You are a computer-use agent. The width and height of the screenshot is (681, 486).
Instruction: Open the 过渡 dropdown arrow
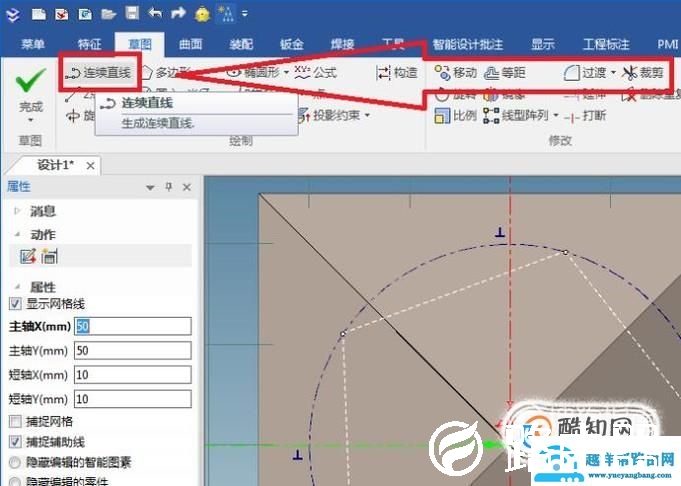point(613,72)
